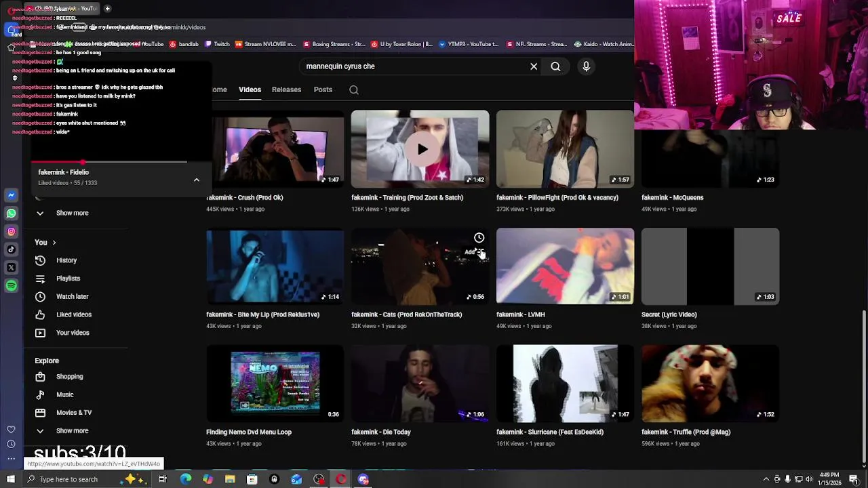The width and height of the screenshot is (868, 488).
Task: Open the Stream NVLOVEE bookmark
Action: (x=265, y=44)
